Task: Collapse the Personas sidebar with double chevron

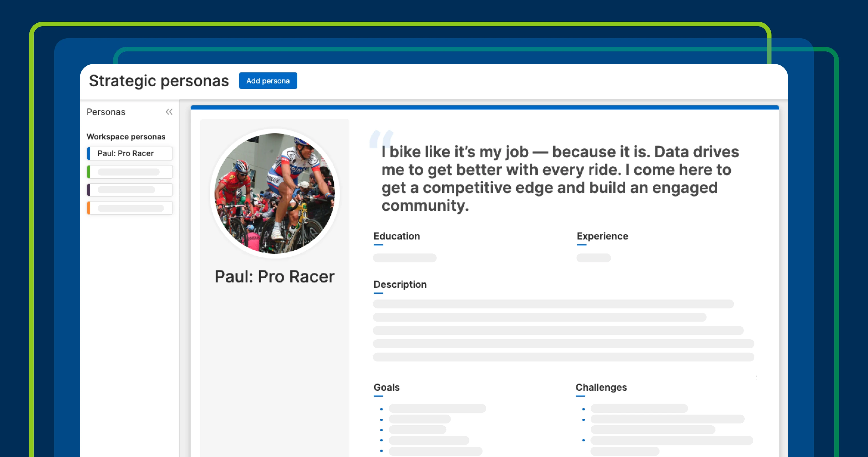Action: coord(169,112)
